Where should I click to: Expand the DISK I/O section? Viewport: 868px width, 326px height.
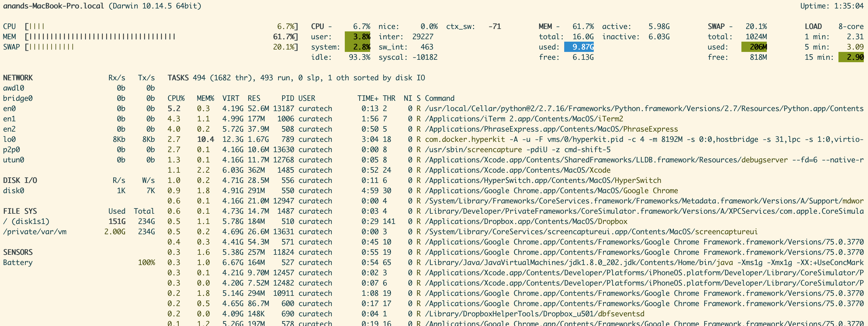pos(20,180)
